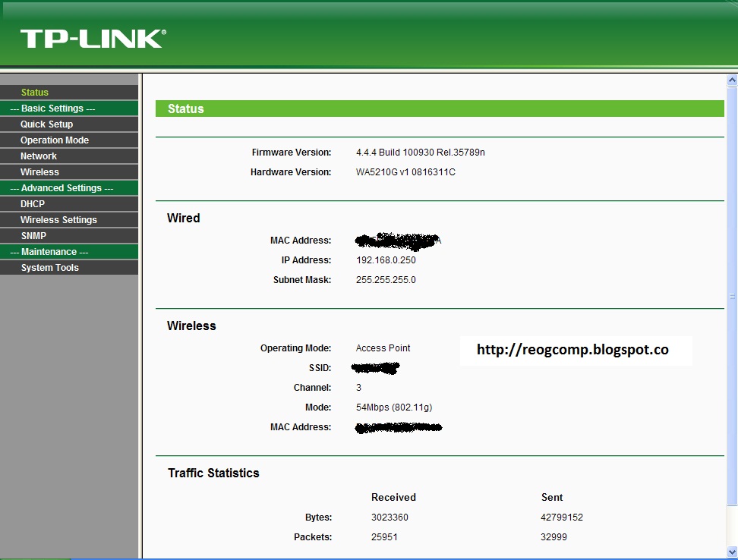Go to the Network configuration page
This screenshot has width=738, height=560.
38,156
